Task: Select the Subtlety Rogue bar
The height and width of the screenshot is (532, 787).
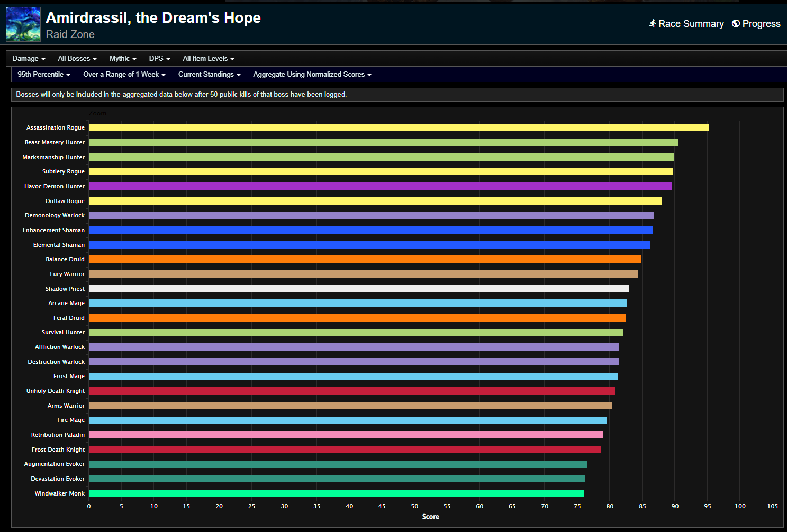Action: point(381,171)
